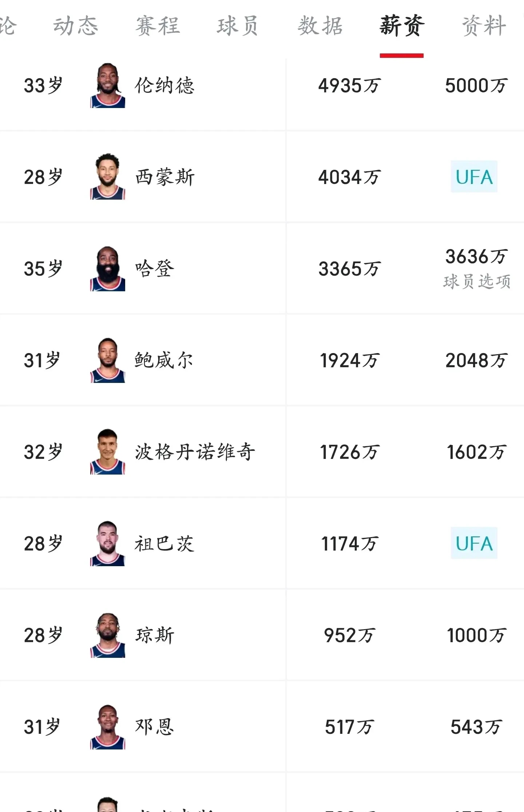Open the 资料 tab
524x812 pixels.
pyautogui.click(x=484, y=26)
